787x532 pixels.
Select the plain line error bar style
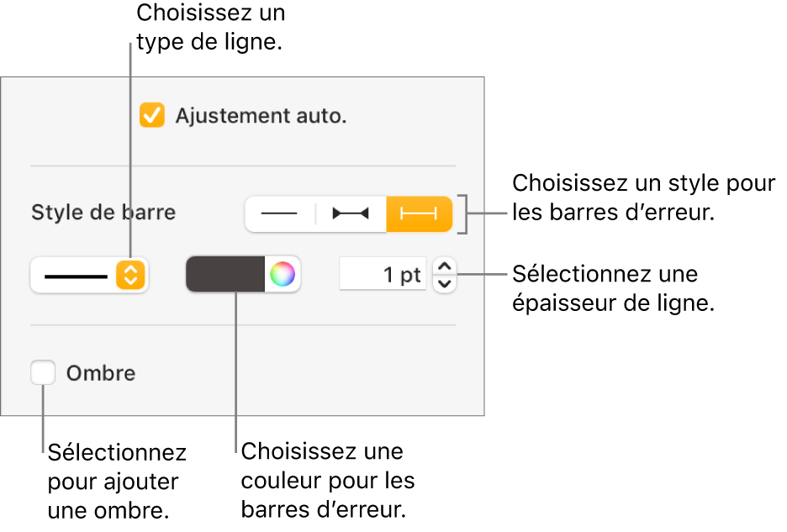[x=280, y=214]
